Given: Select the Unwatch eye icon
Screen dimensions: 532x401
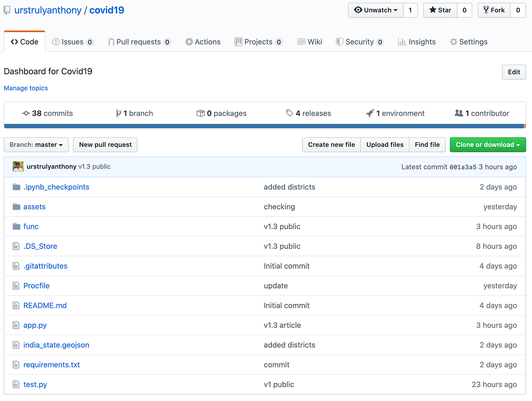Looking at the screenshot, I should click(x=358, y=10).
